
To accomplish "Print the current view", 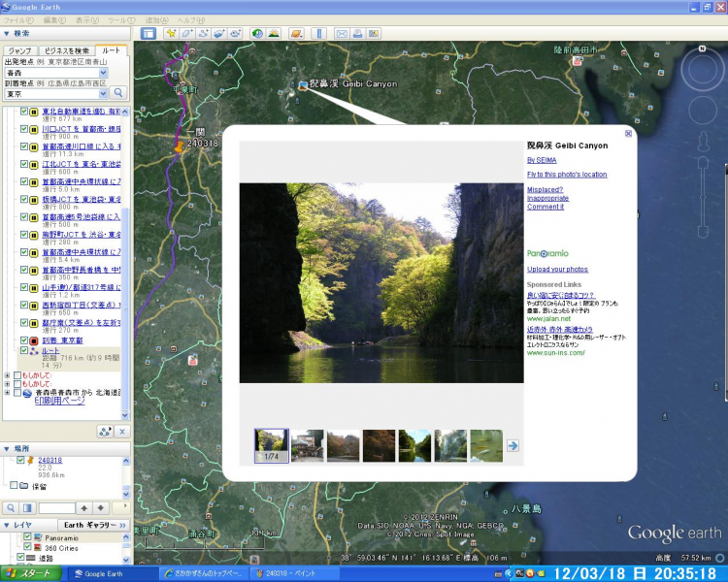I will [x=357, y=33].
